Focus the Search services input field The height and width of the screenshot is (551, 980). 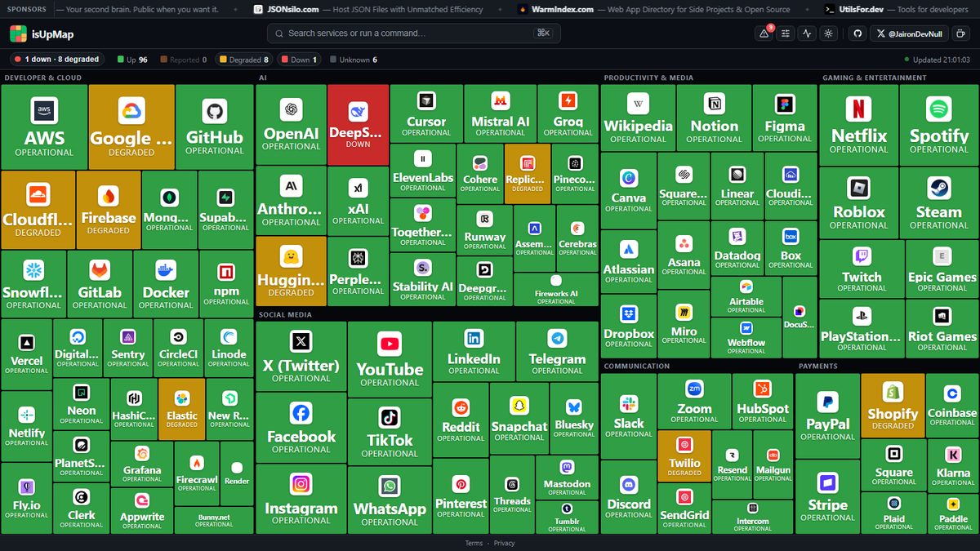(412, 33)
